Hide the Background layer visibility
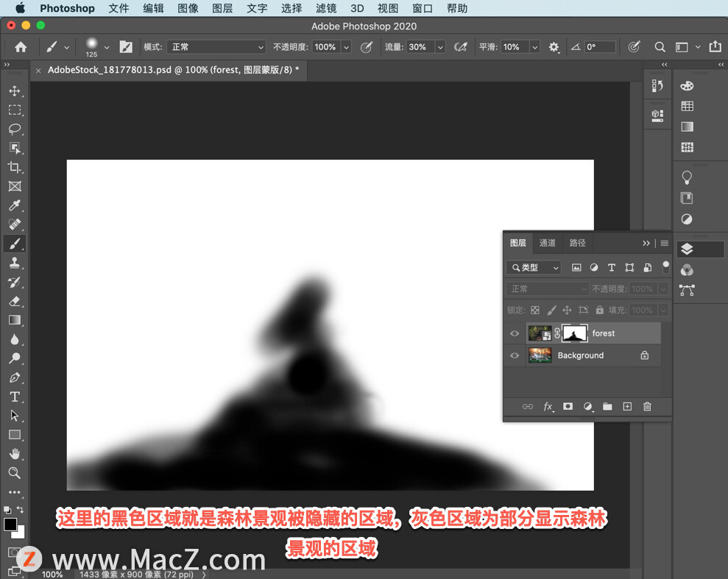 coord(515,355)
